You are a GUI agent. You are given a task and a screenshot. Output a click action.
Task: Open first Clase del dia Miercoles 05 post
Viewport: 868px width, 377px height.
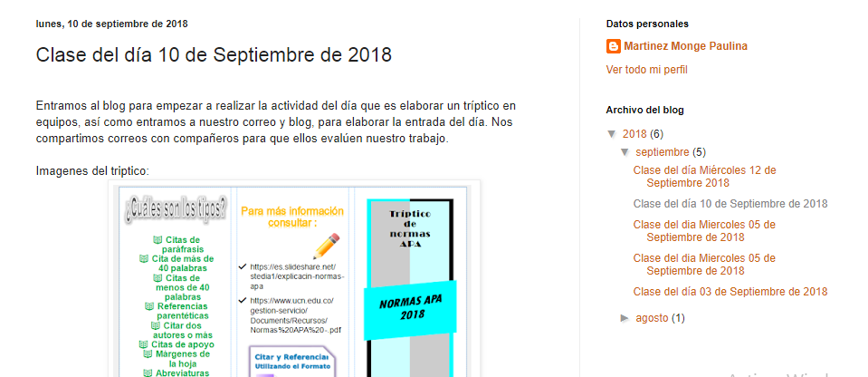[x=704, y=230]
